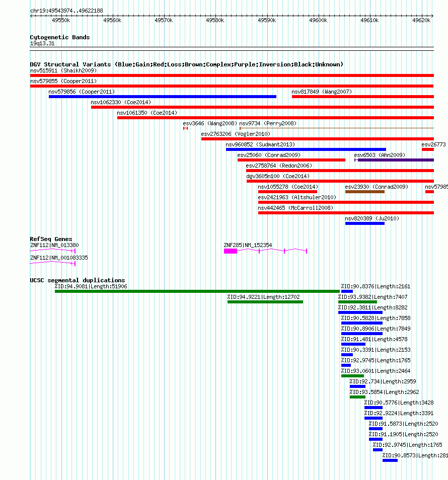Select the green Length:2464 duplication bar
The width and height of the screenshot is (448, 480).
click(x=352, y=376)
